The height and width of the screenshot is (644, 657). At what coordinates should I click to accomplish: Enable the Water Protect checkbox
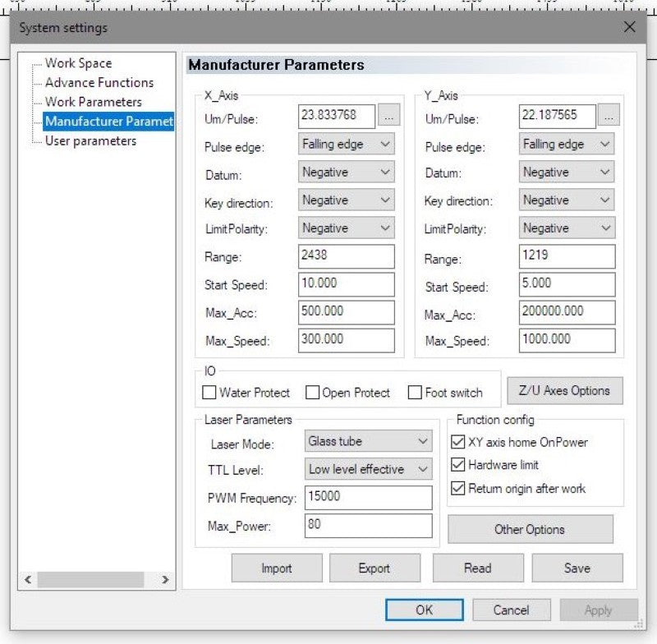(210, 393)
